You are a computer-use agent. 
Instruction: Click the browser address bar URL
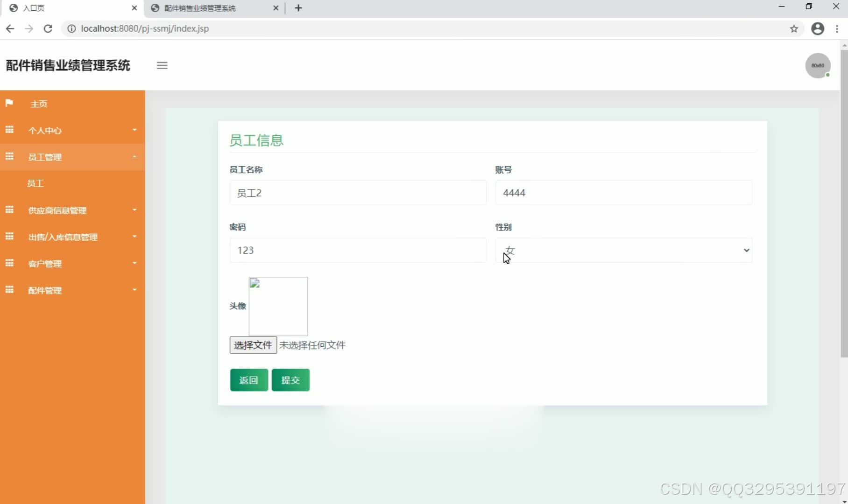click(145, 28)
